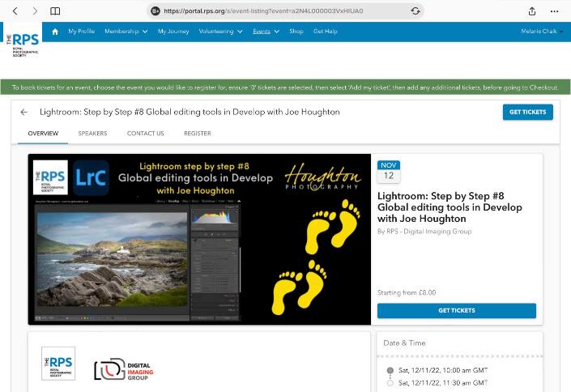Click the back arrow beside event title
Image resolution: width=571 pixels, height=392 pixels.
pos(24,113)
